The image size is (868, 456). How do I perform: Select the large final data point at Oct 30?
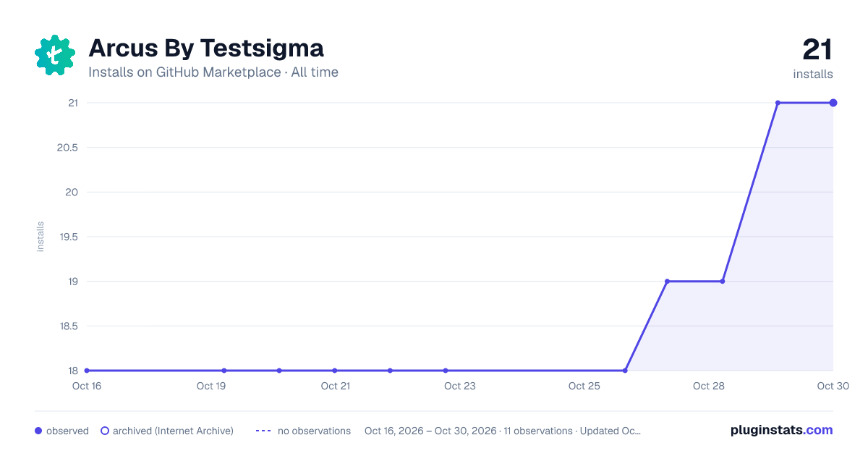tap(833, 103)
